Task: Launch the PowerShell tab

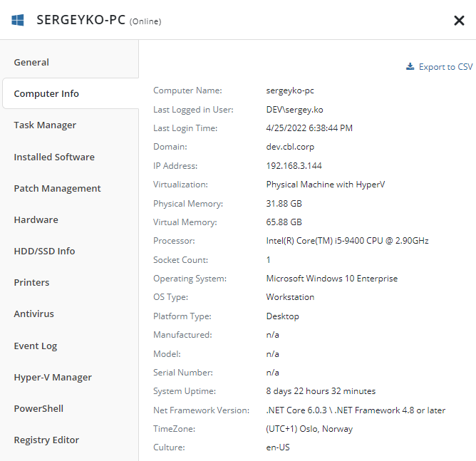Action: [x=70, y=408]
